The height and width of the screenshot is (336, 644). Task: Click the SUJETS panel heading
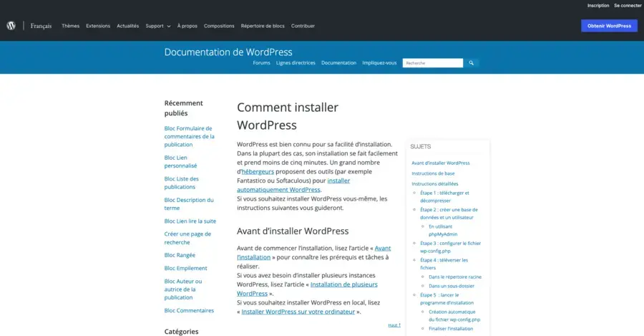coord(421,147)
